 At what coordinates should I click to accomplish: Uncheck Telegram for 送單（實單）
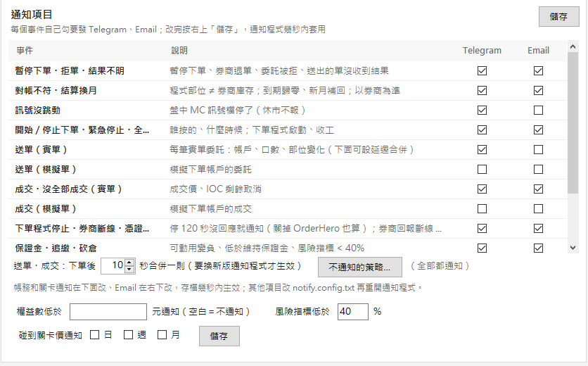click(482, 149)
